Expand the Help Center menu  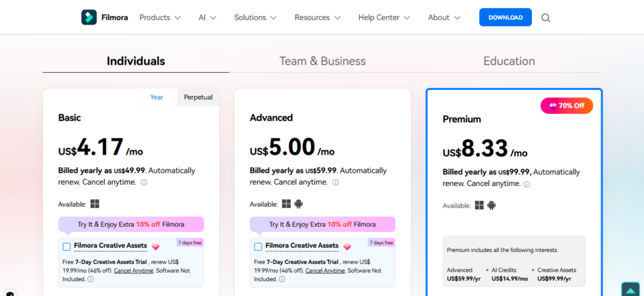coord(384,18)
